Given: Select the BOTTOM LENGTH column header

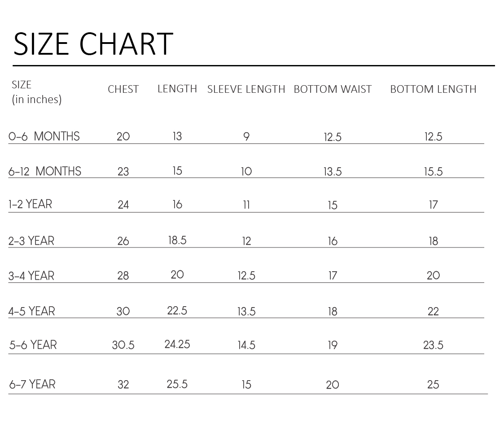Looking at the screenshot, I should coord(433,89).
